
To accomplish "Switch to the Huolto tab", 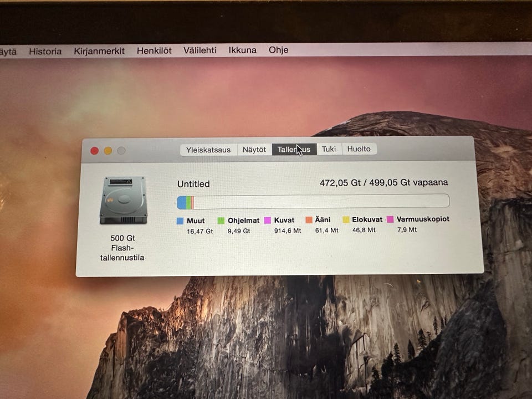I will tap(359, 149).
